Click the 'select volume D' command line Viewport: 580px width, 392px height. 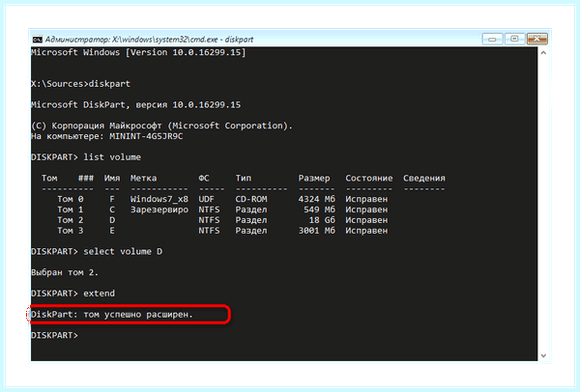(97, 252)
